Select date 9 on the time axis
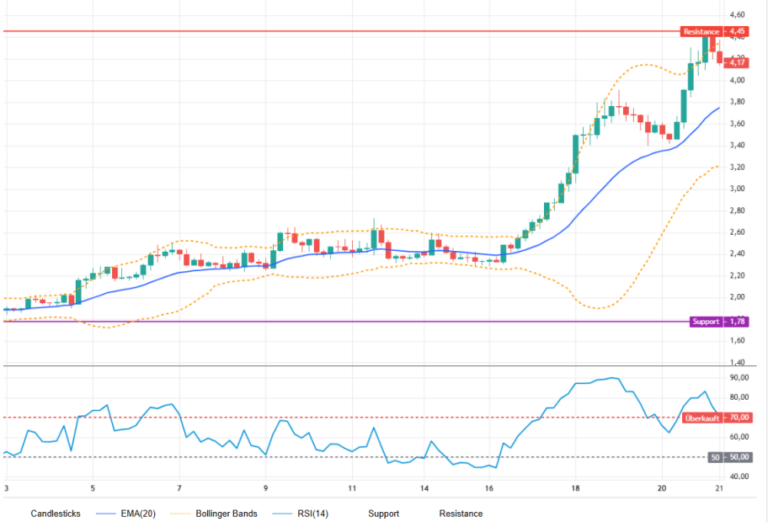Image resolution: width=768 pixels, height=522 pixels. [265, 488]
